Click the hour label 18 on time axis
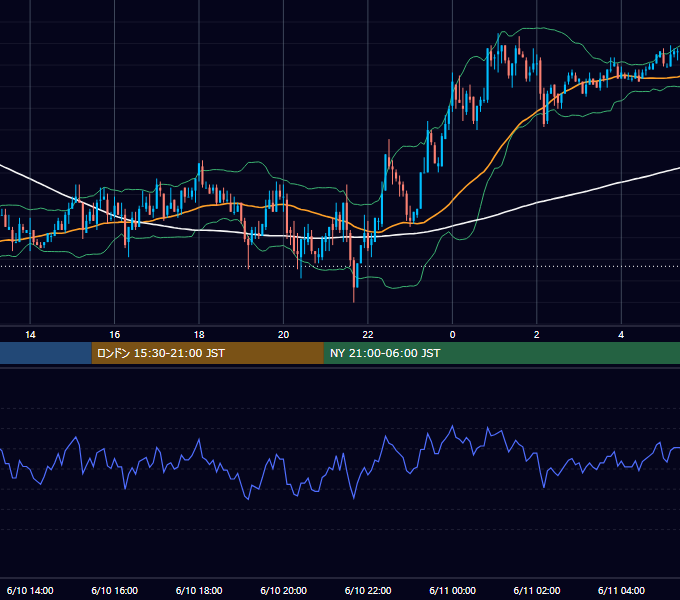This screenshot has width=680, height=600. [x=199, y=335]
